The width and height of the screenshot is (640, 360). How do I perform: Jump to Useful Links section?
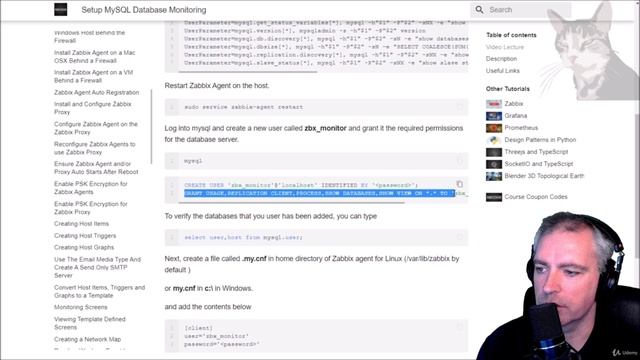(502, 71)
